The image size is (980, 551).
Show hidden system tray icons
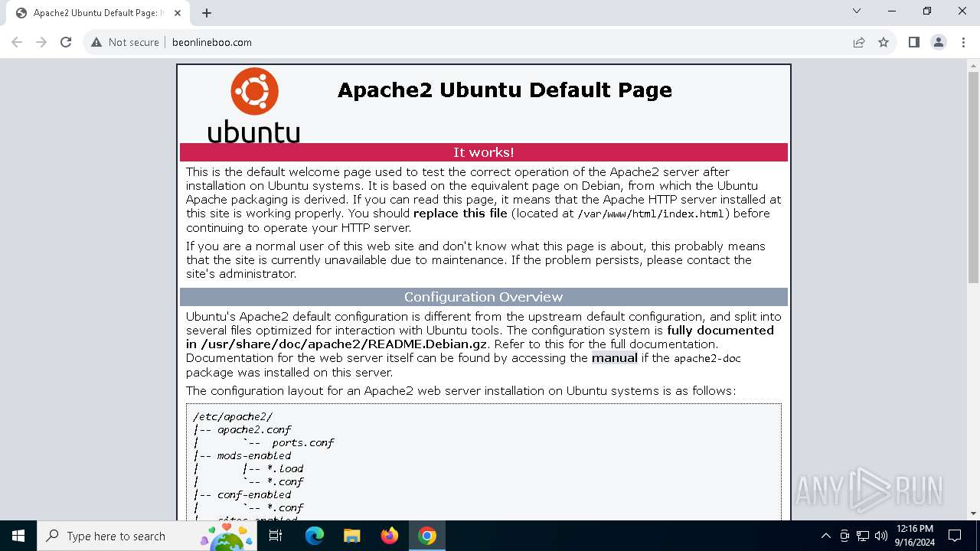pos(825,536)
